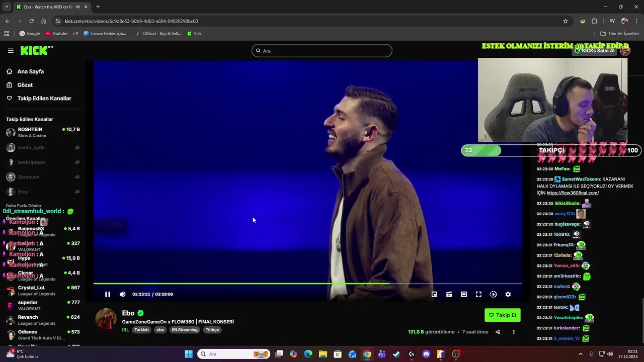Screen dimensions: 644x362
Task: Enter fullscreen video mode
Action: (x=478, y=294)
